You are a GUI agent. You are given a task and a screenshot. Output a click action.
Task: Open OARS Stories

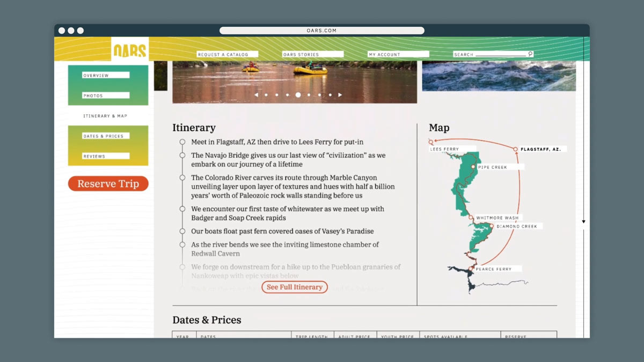pos(313,54)
